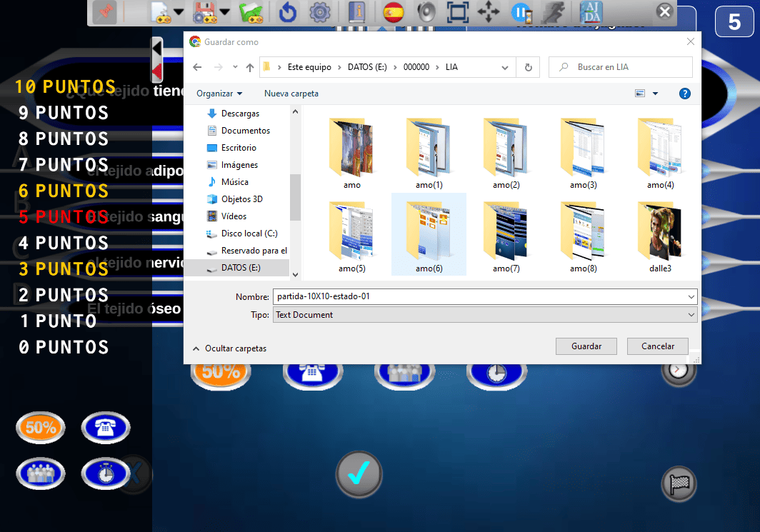Click the pin toolbar icon

pyautogui.click(x=104, y=12)
